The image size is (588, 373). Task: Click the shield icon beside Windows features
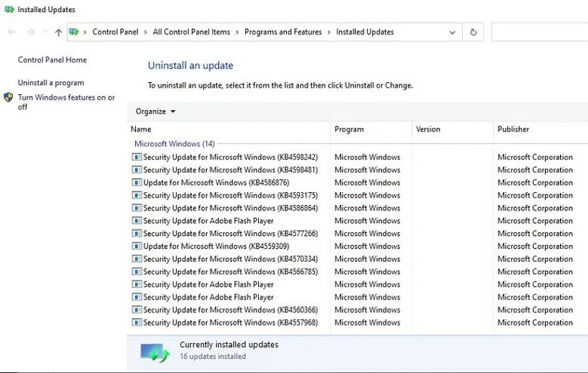pyautogui.click(x=9, y=98)
